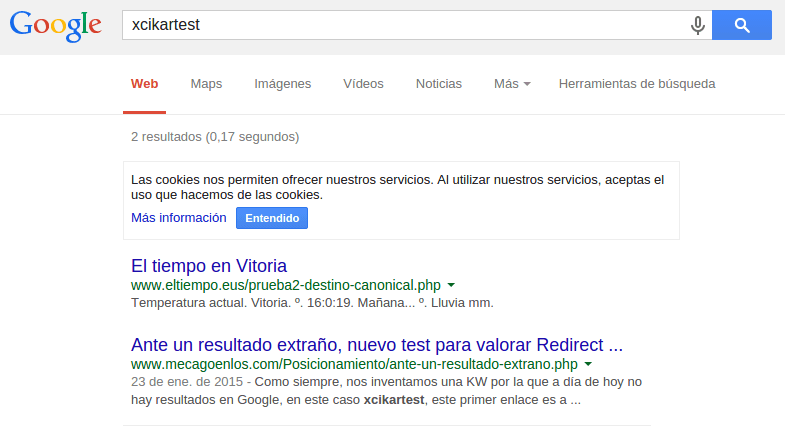
Task: Click inside the search box with xcikartest
Action: 406,25
